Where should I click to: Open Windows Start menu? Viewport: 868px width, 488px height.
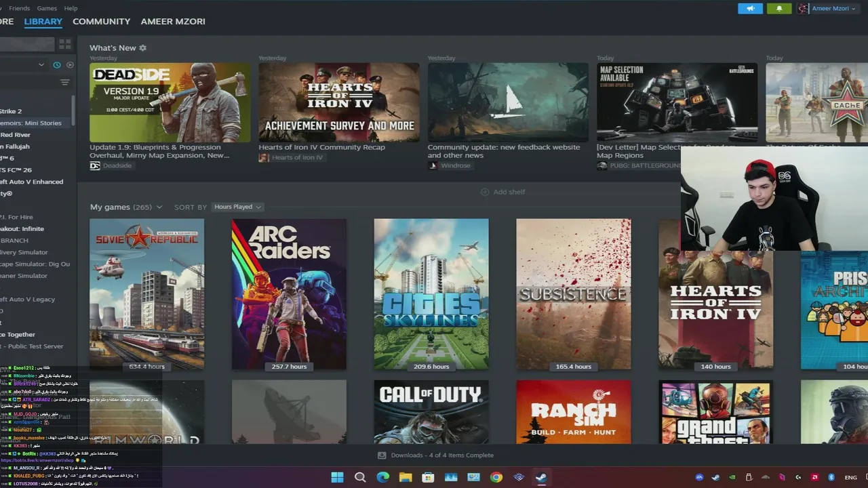(x=337, y=477)
